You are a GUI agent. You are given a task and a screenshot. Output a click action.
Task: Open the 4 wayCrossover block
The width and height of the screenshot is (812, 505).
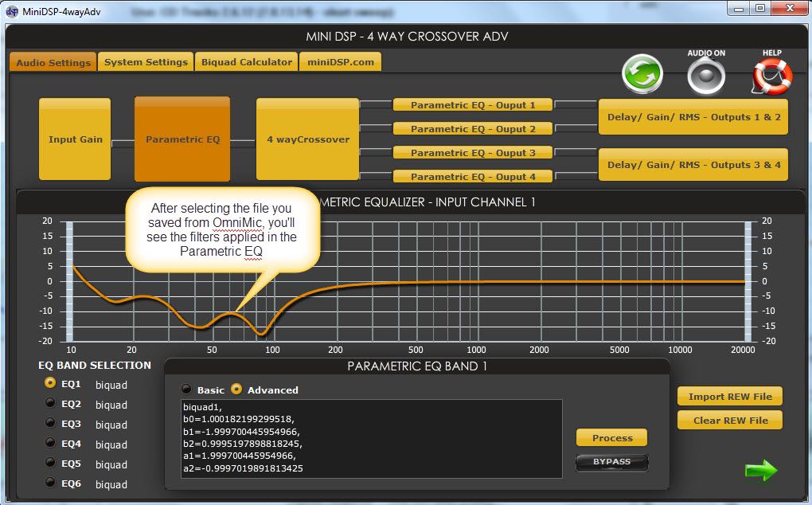[307, 139]
